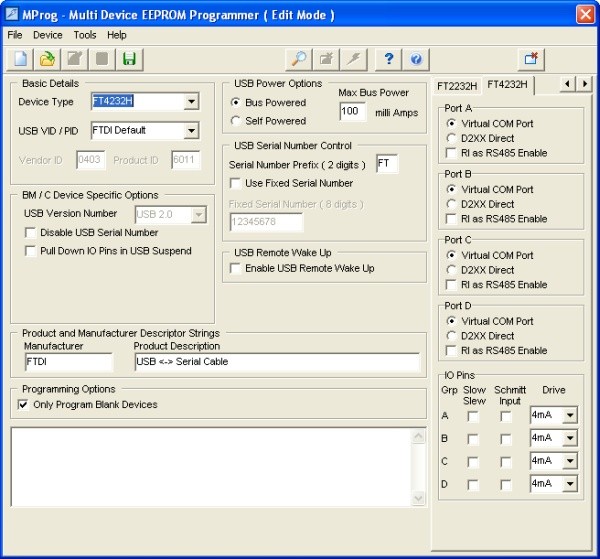
Task: Click the exit icon at toolbar right
Action: coord(531,59)
